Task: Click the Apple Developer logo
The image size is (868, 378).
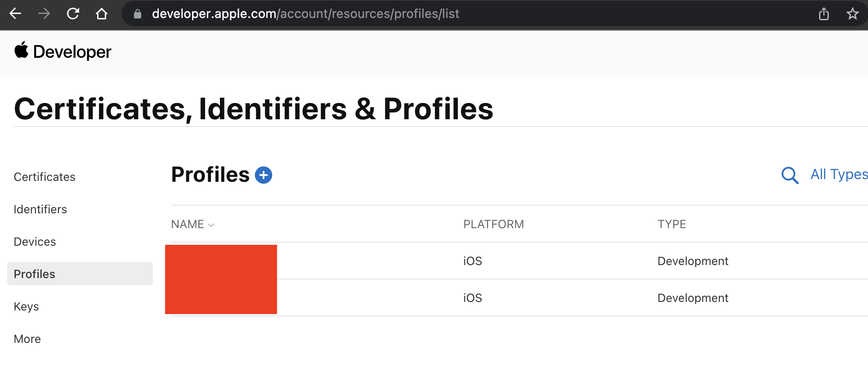Action: tap(63, 51)
